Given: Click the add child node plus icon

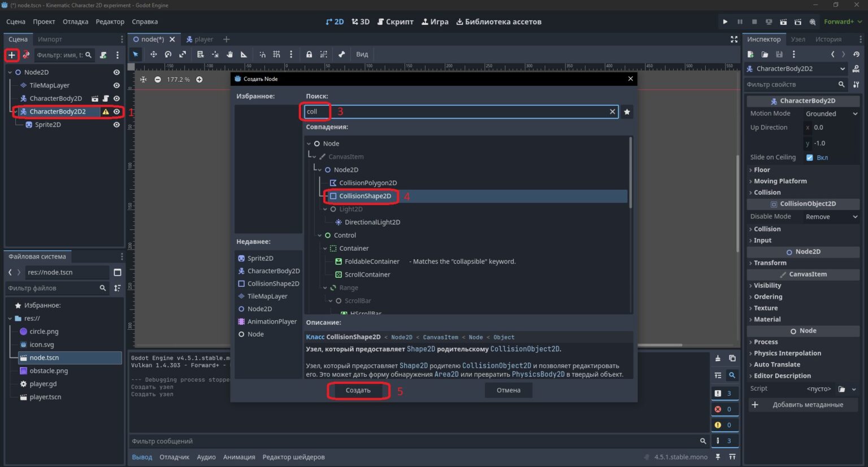Looking at the screenshot, I should point(11,55).
